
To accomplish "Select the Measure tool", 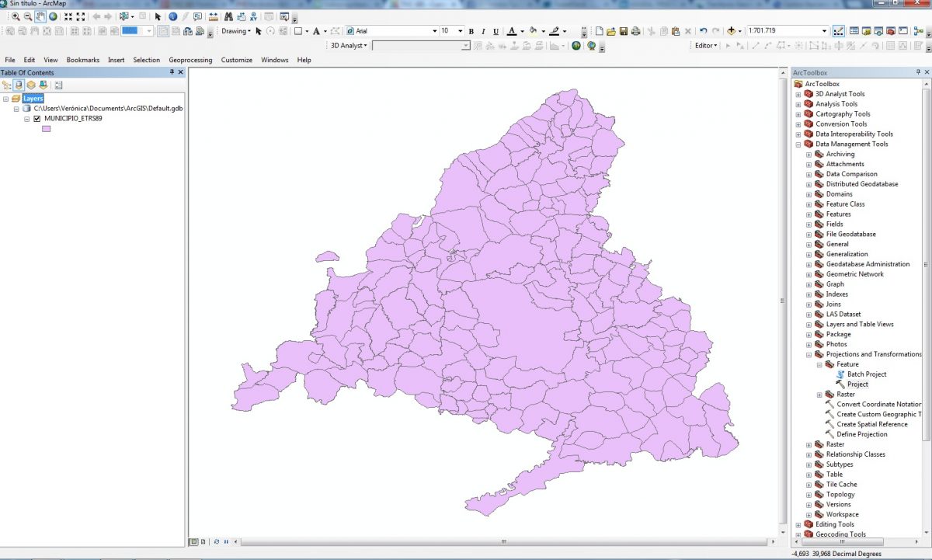I will tap(213, 16).
